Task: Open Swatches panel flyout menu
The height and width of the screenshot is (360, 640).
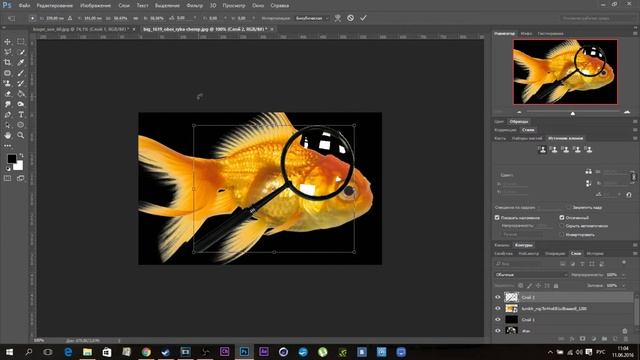Action: coord(635,122)
